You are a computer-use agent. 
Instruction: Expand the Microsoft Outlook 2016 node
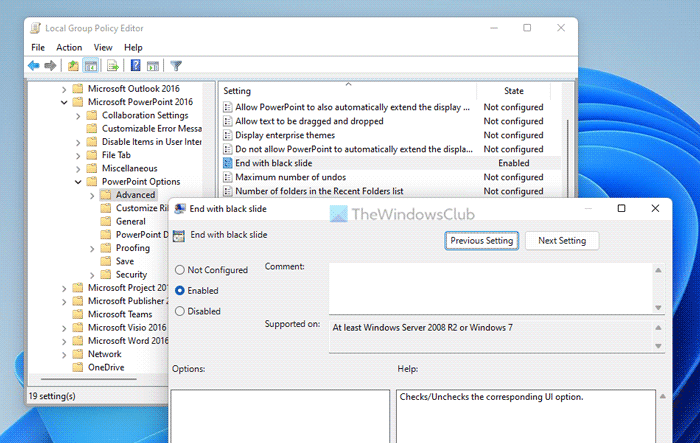64,89
